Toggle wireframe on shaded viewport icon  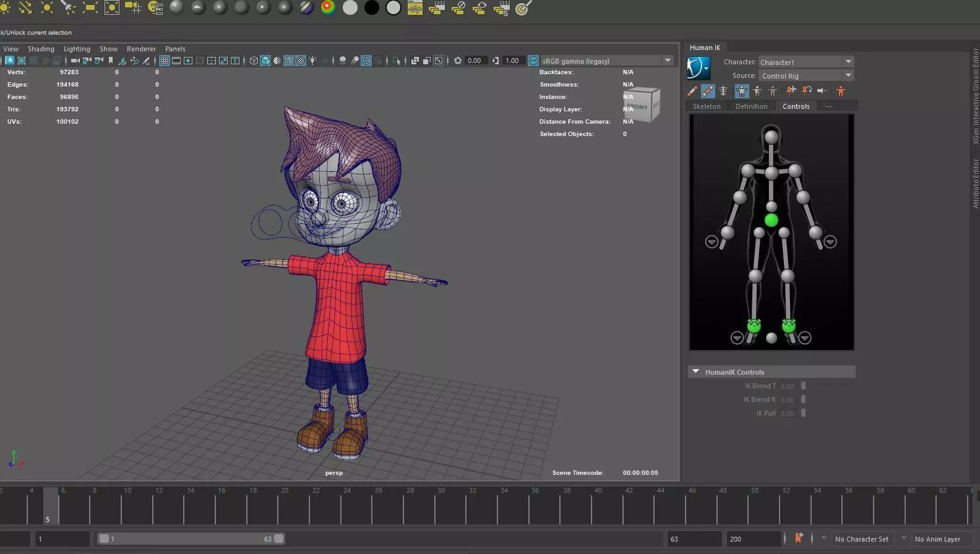click(289, 61)
